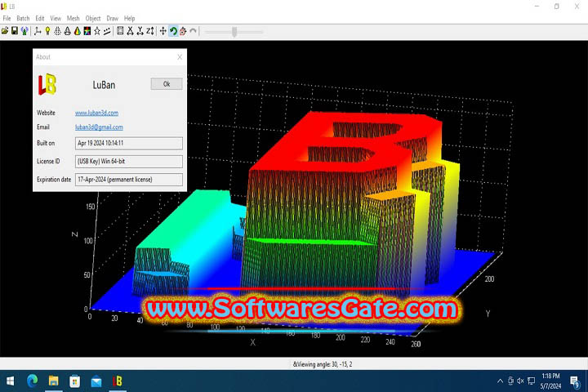Select the wireframe cone display icon
The width and height of the screenshot is (588, 392).
click(x=68, y=31)
